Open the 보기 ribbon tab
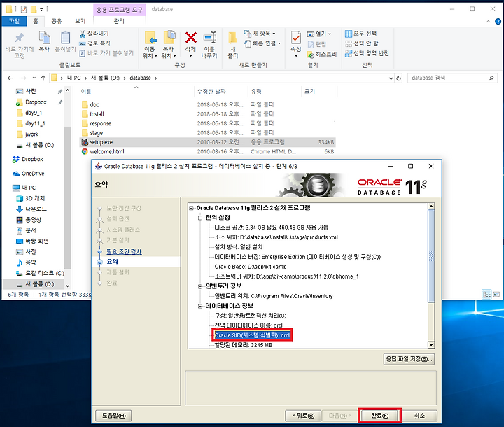504x427 pixels. 80,21
